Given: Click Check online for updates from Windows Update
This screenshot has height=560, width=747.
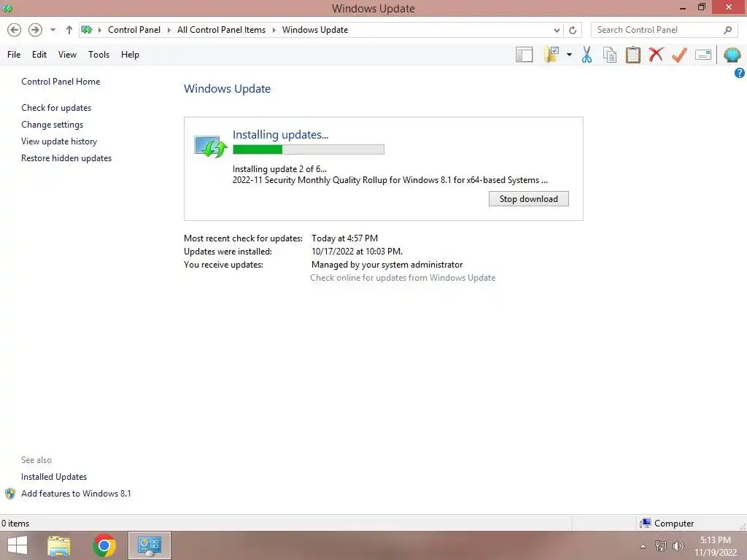Looking at the screenshot, I should (403, 278).
